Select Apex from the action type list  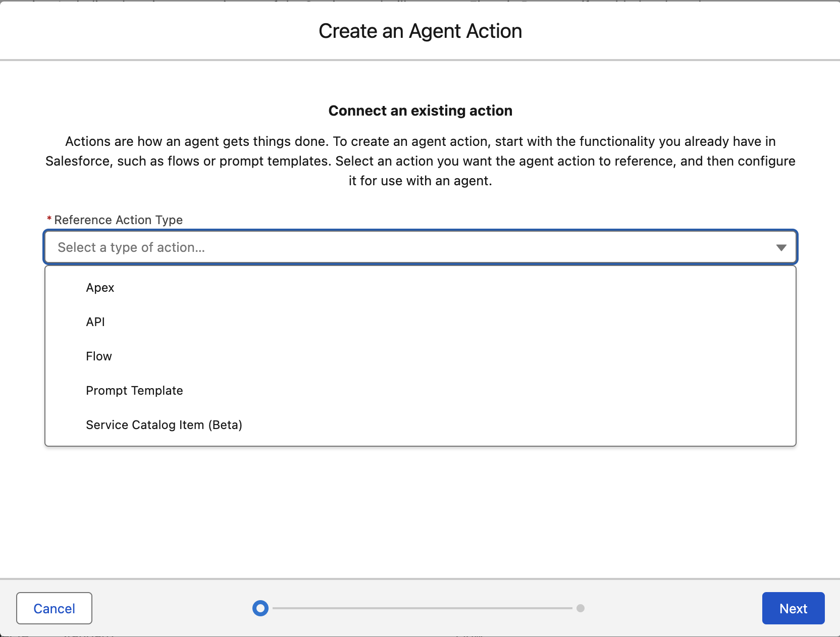(x=100, y=288)
